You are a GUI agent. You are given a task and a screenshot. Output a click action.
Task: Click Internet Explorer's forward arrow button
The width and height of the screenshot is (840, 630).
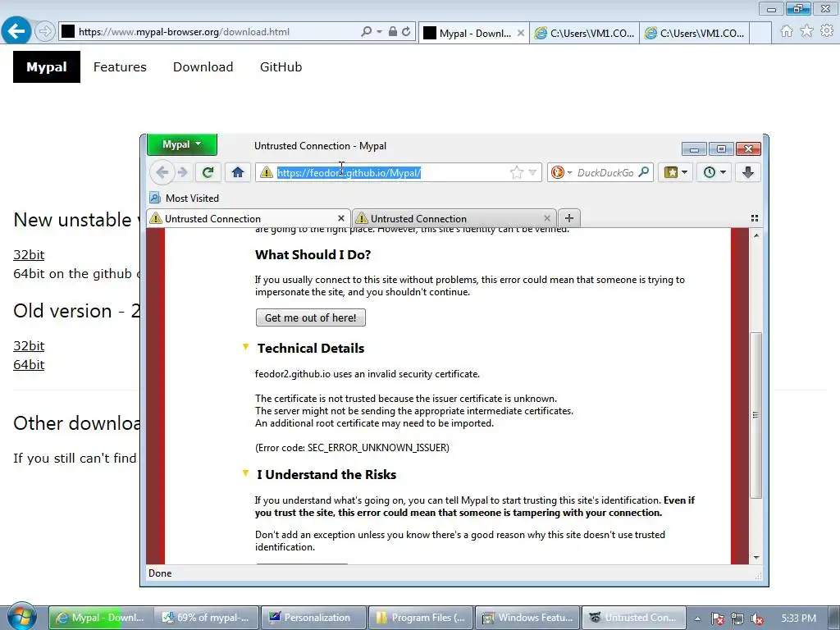(x=45, y=32)
